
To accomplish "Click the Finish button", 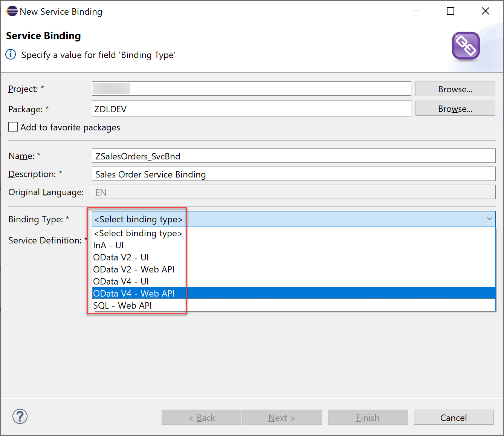I will click(x=368, y=418).
